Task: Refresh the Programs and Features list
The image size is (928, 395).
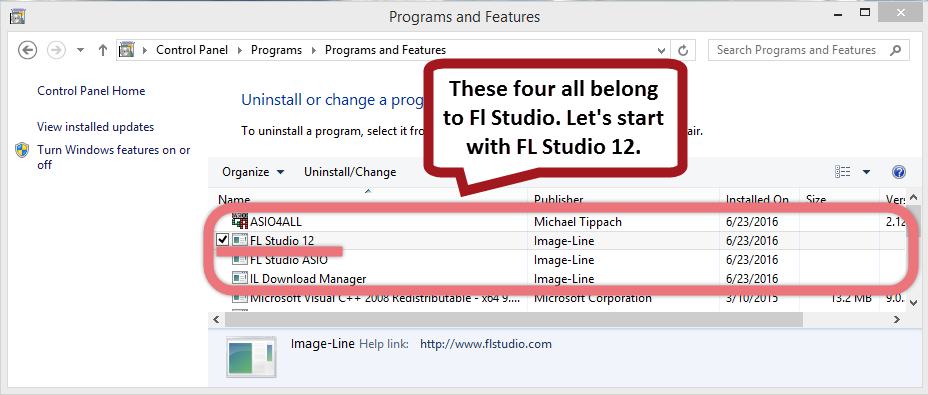Action: (x=684, y=50)
